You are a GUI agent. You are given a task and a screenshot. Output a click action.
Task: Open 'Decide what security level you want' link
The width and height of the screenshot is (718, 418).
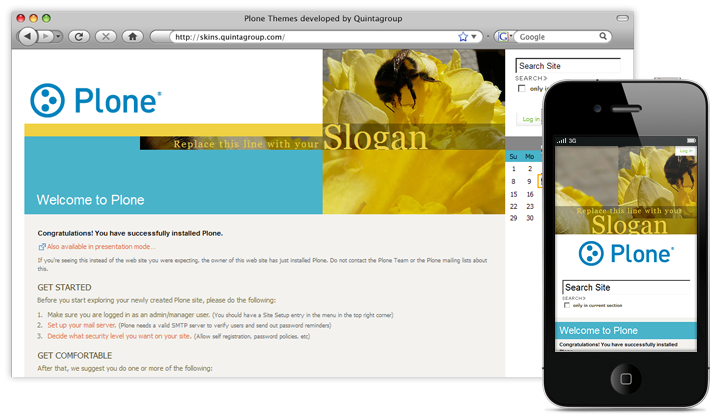(119, 336)
